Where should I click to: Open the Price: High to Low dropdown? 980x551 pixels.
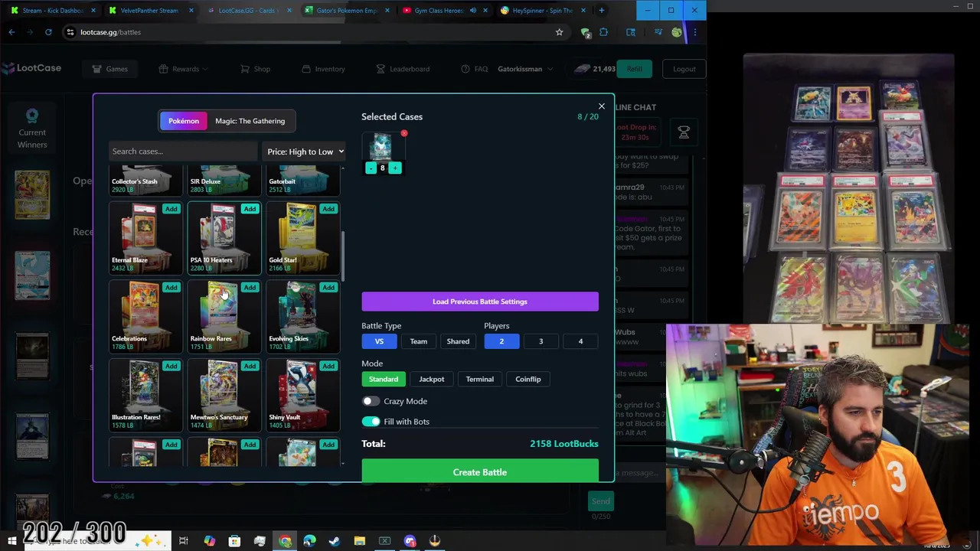pos(305,152)
